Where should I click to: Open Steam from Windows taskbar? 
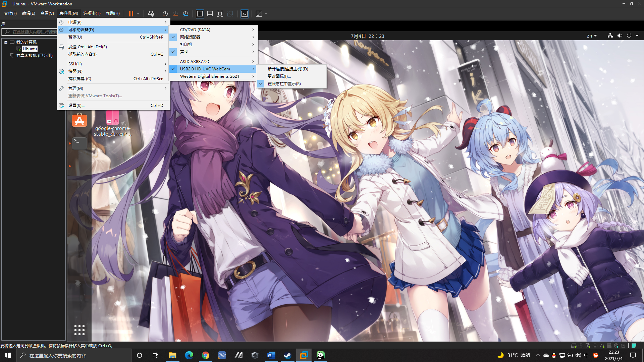pos(287,355)
